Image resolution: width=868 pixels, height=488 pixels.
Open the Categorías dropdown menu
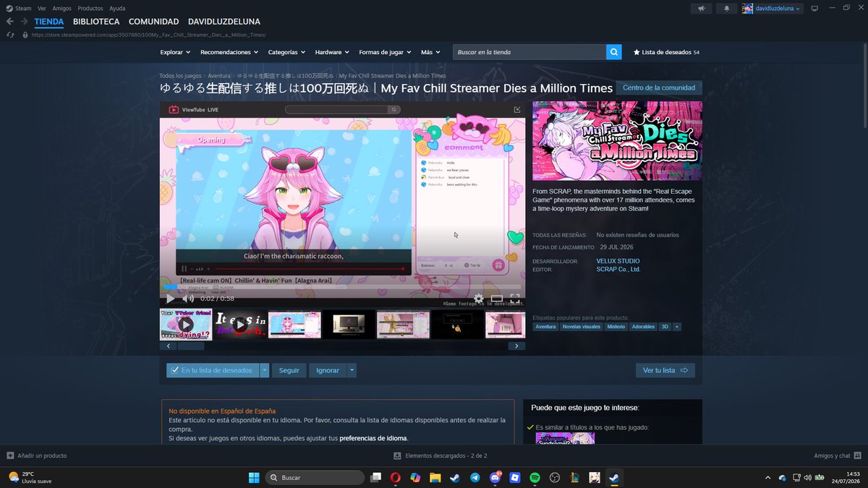click(286, 52)
